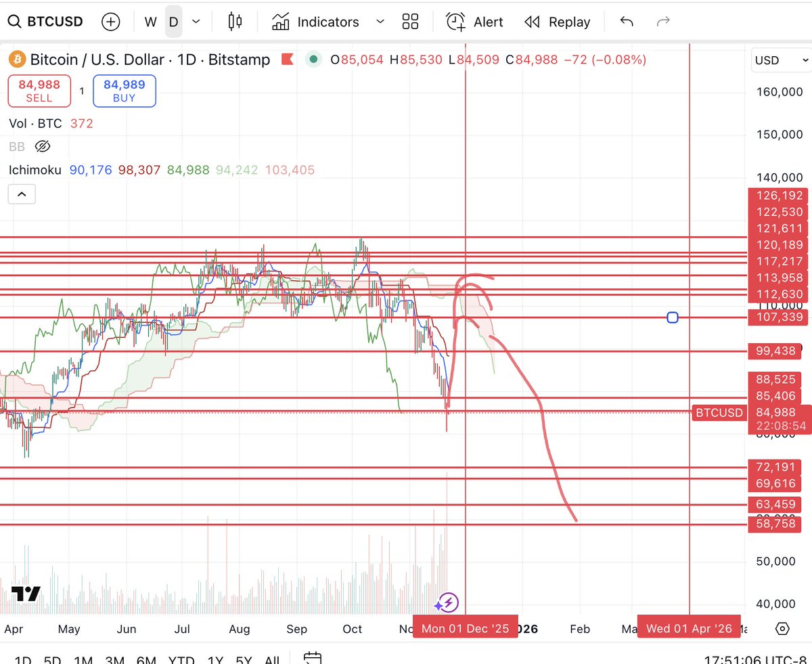Screen dimensions: 812x664
Task: Collapse the indicator legend with up chevron
Action: 22,195
